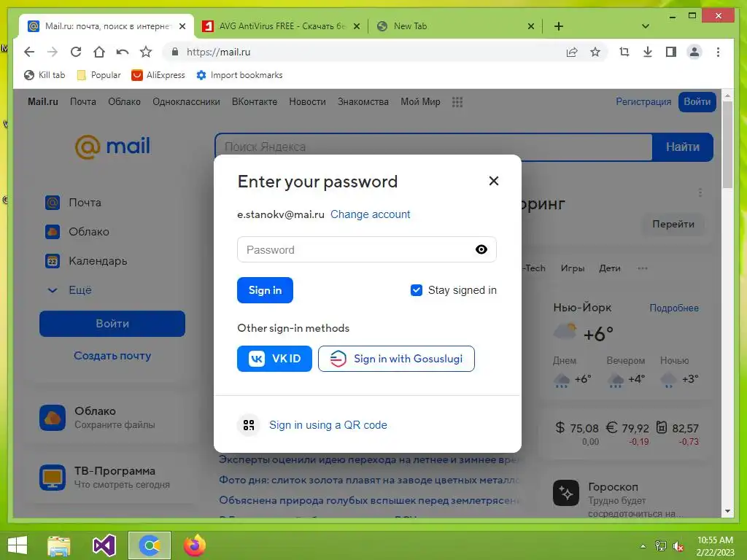747x560 pixels.
Task: Open the QR code sign-in option
Action: click(328, 425)
